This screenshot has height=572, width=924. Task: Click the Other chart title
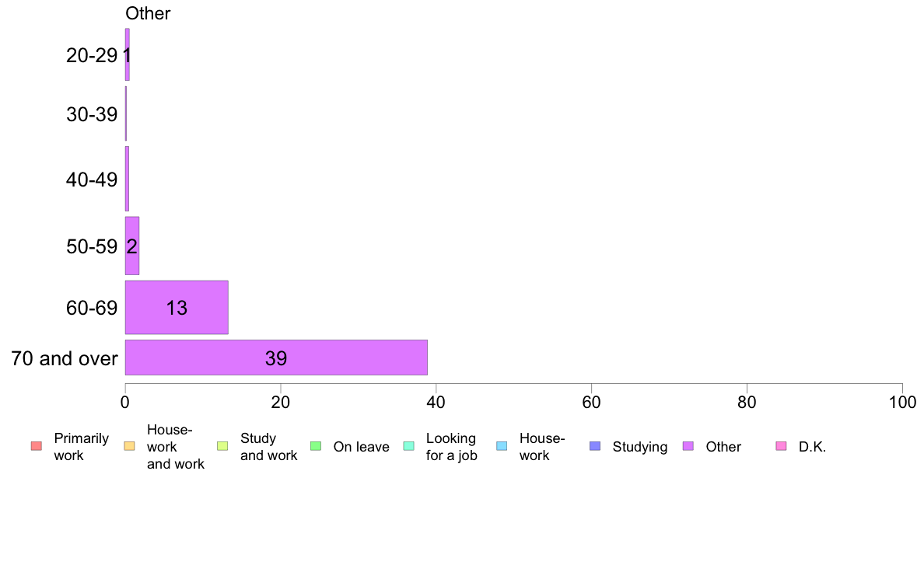click(148, 13)
